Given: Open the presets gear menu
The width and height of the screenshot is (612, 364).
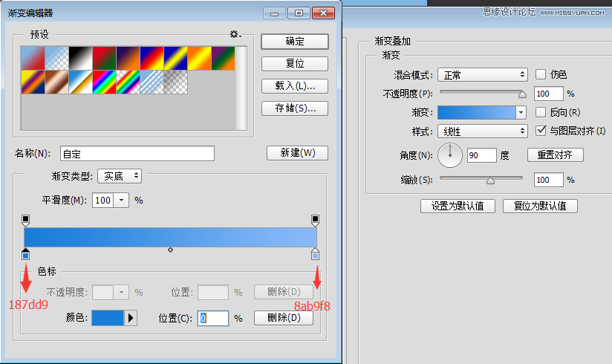Looking at the screenshot, I should coord(235,34).
